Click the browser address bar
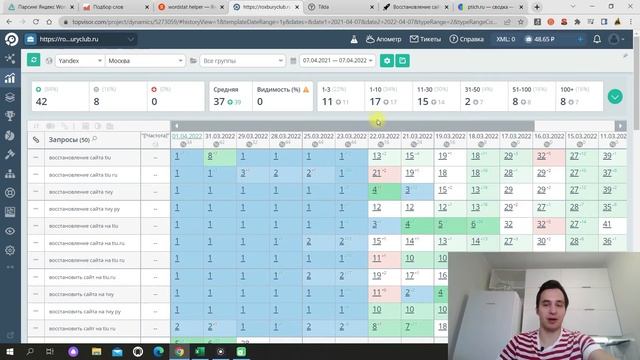 click(284, 22)
